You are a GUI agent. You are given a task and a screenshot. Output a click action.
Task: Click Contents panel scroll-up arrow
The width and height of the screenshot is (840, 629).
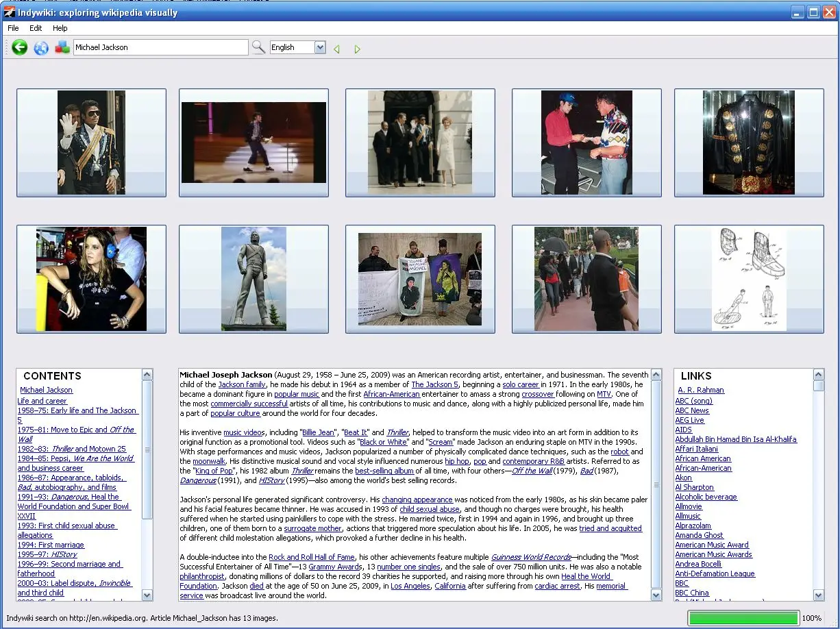147,375
